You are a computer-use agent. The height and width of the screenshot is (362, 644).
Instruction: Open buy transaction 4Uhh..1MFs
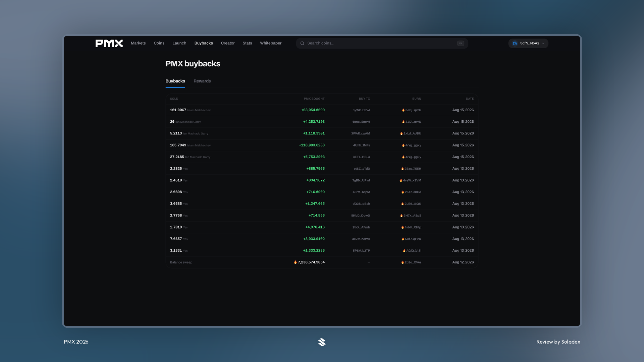(362, 145)
